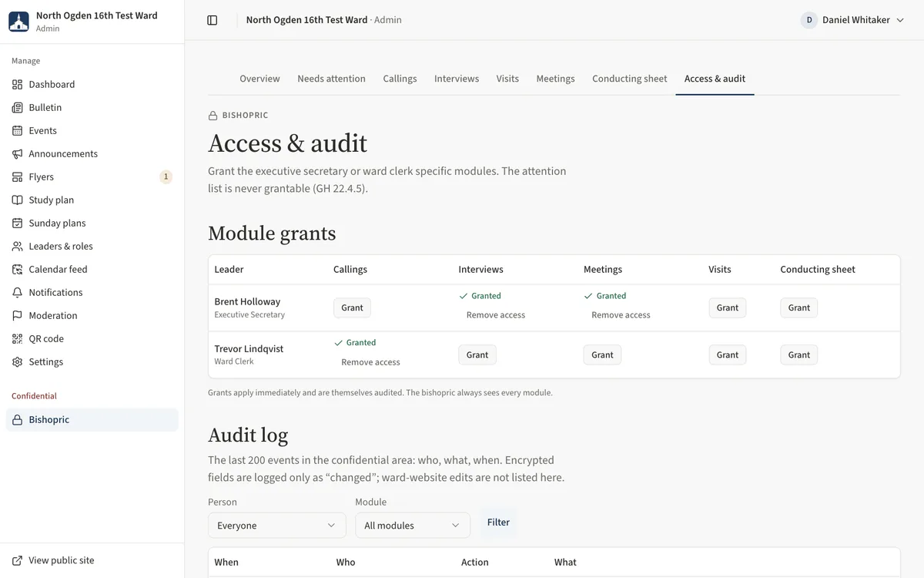The width and height of the screenshot is (924, 578).
Task: Grant Visits access to Brent Holloway
Action: pyautogui.click(x=728, y=307)
